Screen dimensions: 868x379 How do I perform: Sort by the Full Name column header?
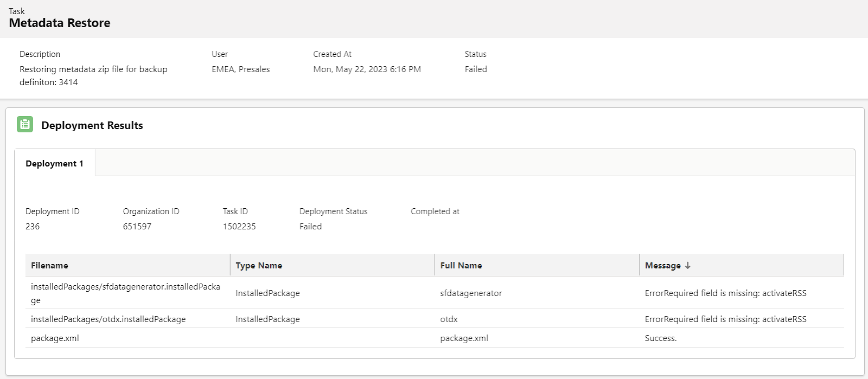461,266
